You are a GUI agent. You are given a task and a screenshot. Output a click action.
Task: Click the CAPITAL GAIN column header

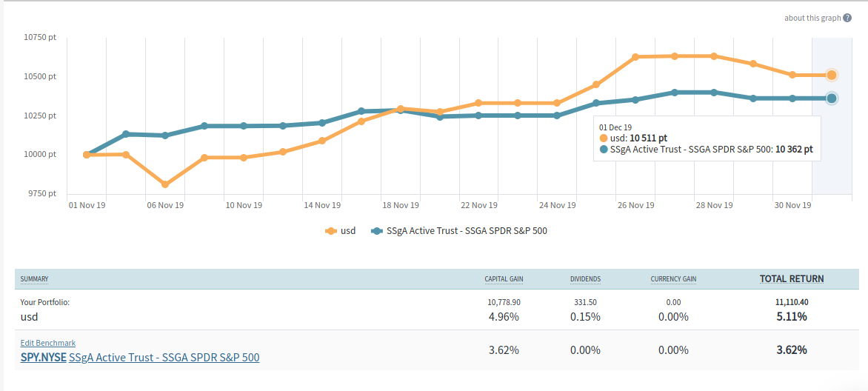pos(504,279)
